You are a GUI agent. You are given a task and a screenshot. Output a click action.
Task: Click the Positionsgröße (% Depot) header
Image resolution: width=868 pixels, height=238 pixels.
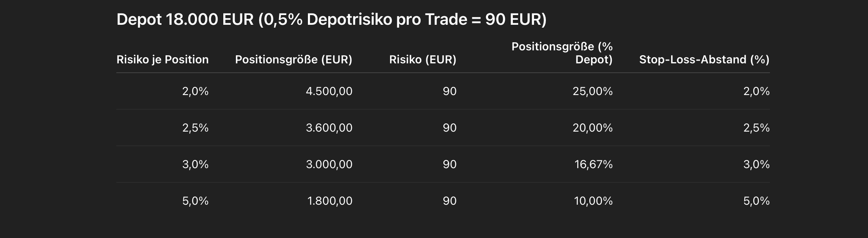click(x=562, y=53)
